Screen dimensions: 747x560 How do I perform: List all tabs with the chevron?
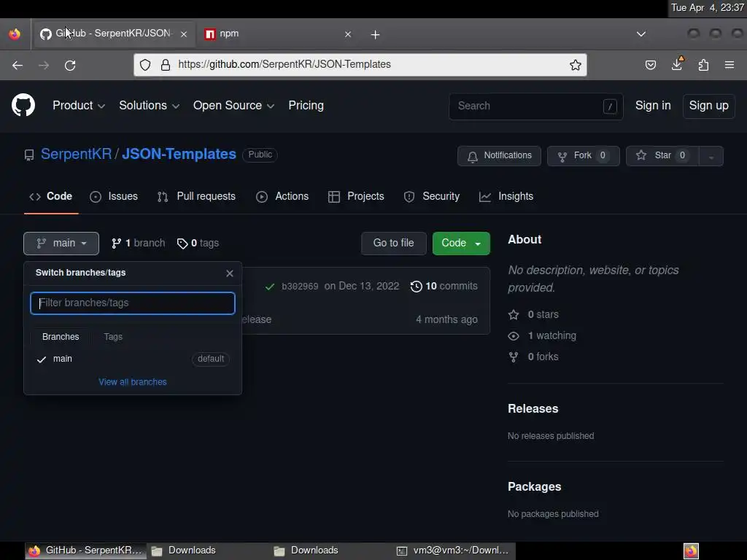point(641,34)
